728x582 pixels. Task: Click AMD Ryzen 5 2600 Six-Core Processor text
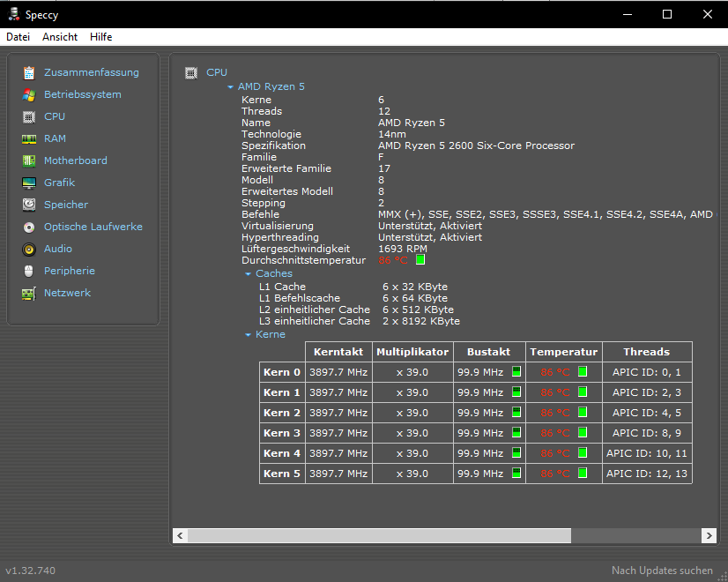point(476,145)
